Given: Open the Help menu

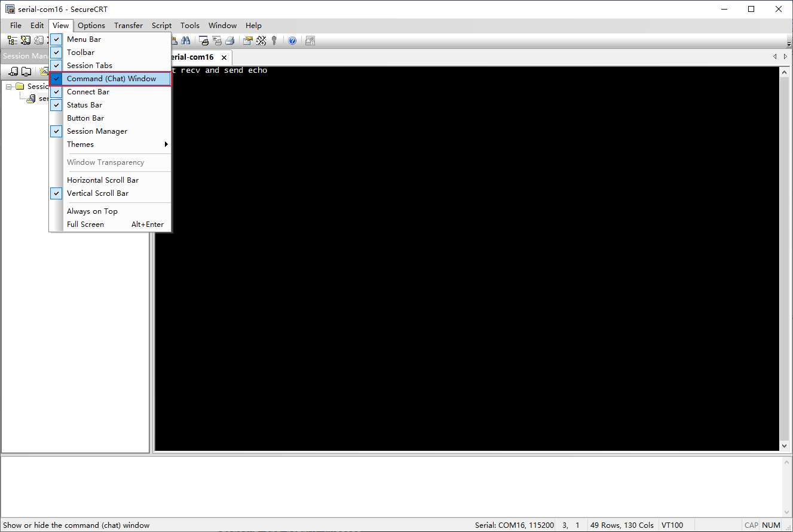Looking at the screenshot, I should 253,25.
